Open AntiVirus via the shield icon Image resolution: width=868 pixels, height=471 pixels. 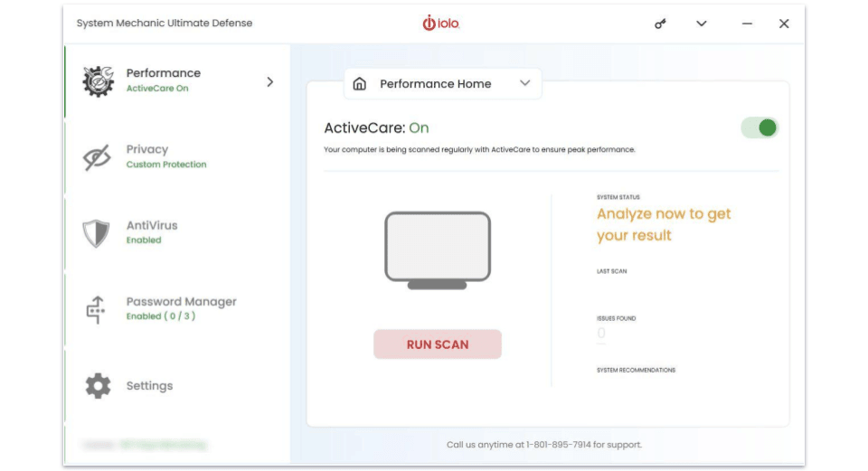pyautogui.click(x=97, y=233)
